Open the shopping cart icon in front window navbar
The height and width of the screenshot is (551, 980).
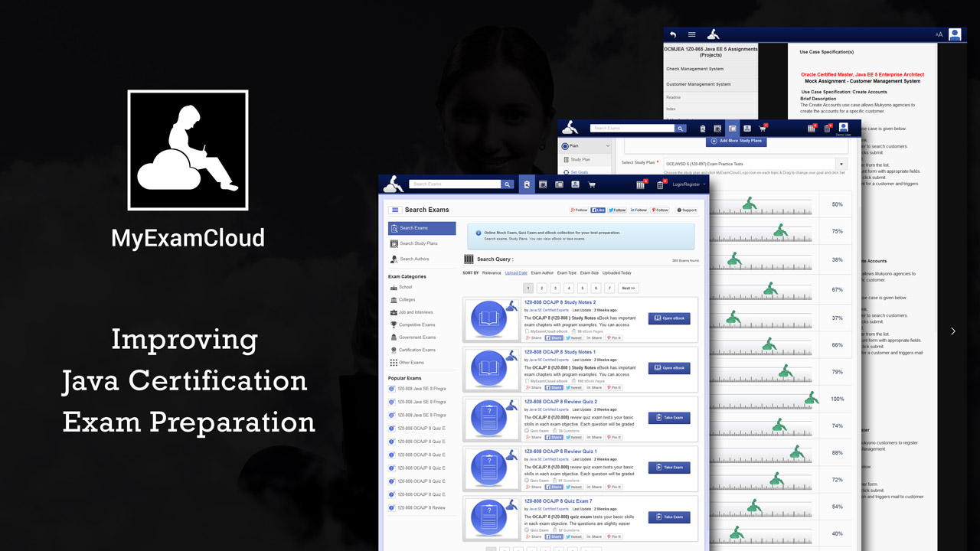pos(591,184)
